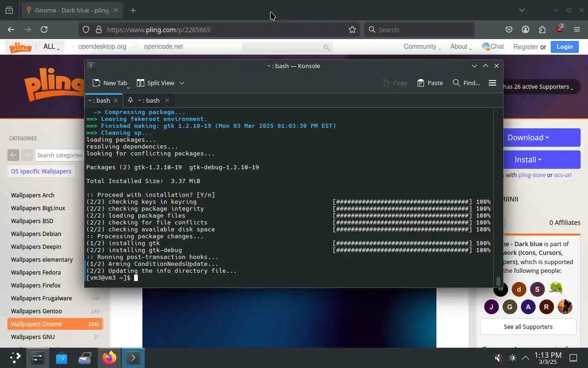The width and height of the screenshot is (588, 368).
Task: Open Find in Konsole toolbar
Action: coord(466,83)
